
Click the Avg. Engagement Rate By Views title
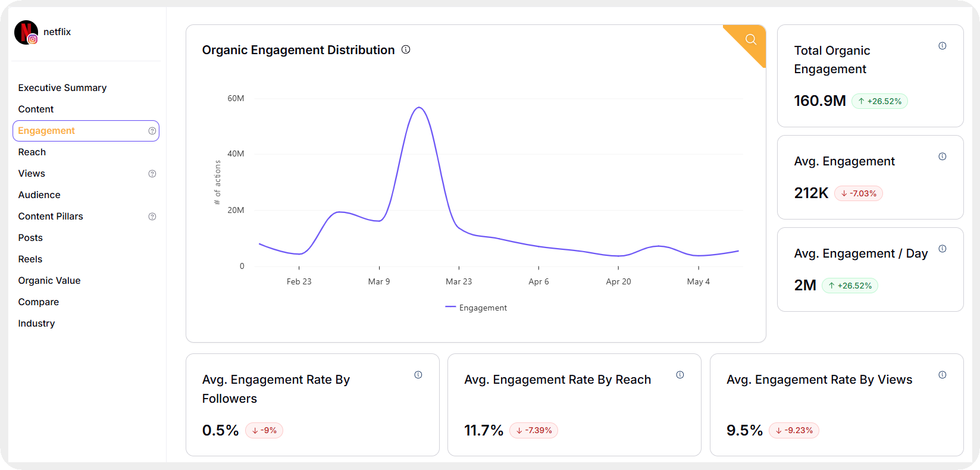tap(819, 380)
